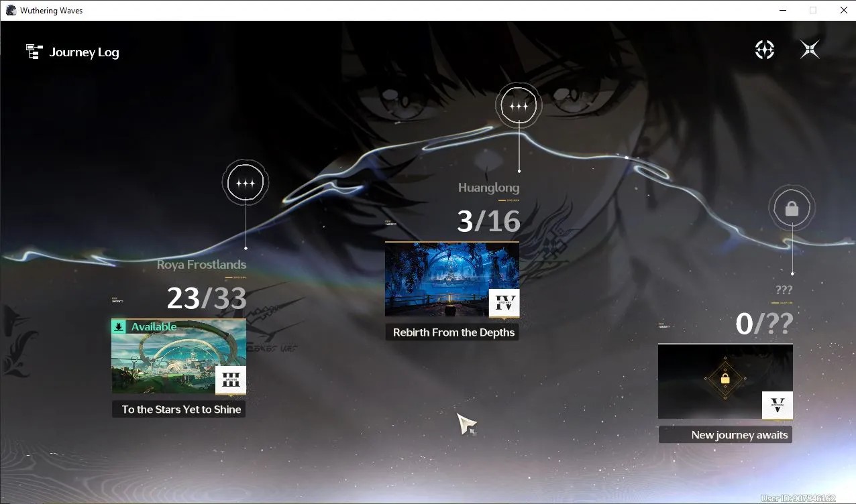Select the Roya Frostlands three-star node
Screen dimensions: 856x504
click(x=246, y=183)
